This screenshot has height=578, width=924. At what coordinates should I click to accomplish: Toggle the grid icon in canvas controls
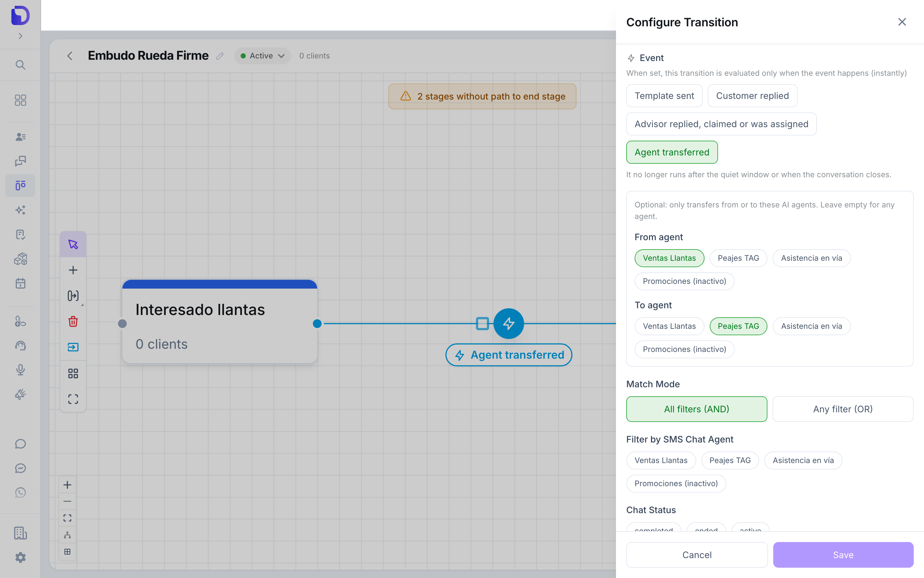67,552
